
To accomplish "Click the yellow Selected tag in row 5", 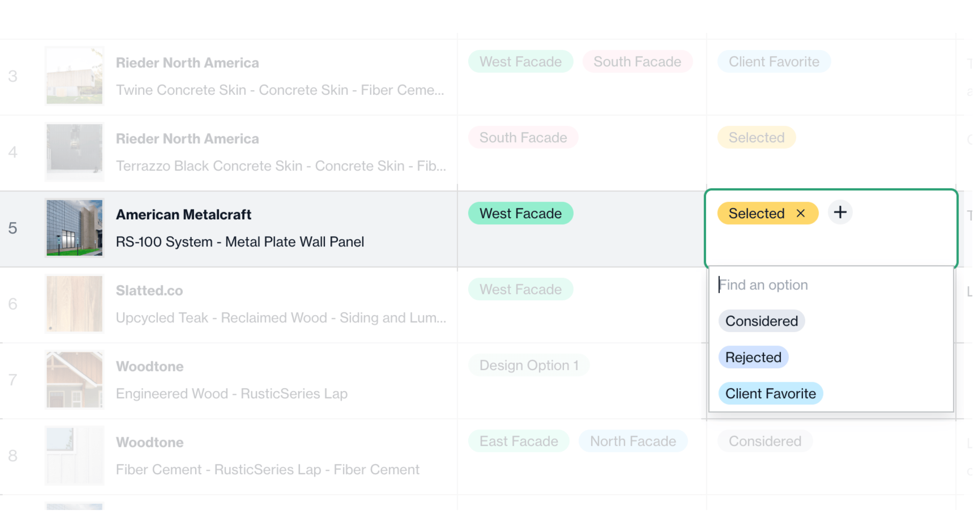I will tap(756, 214).
